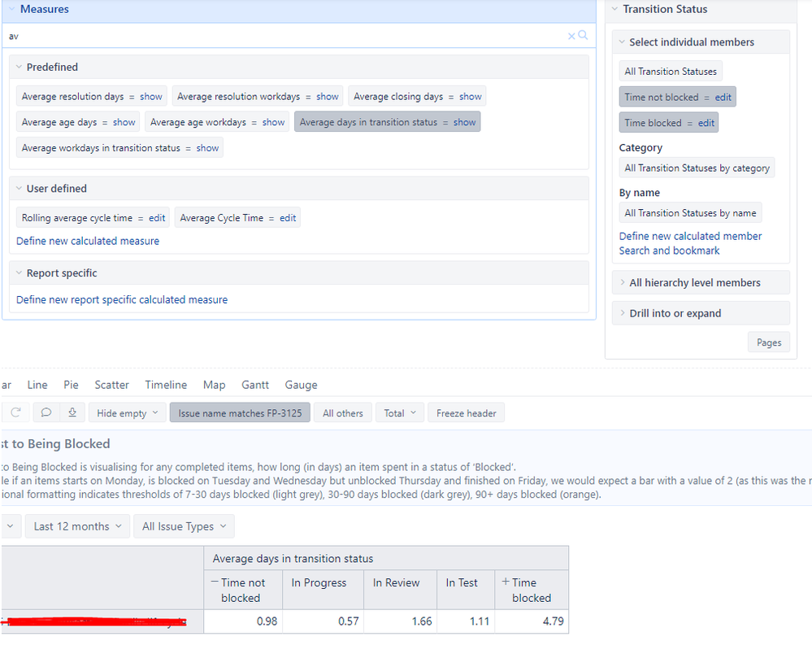
Task: Switch to the Pie chart tab
Action: pyautogui.click(x=71, y=385)
